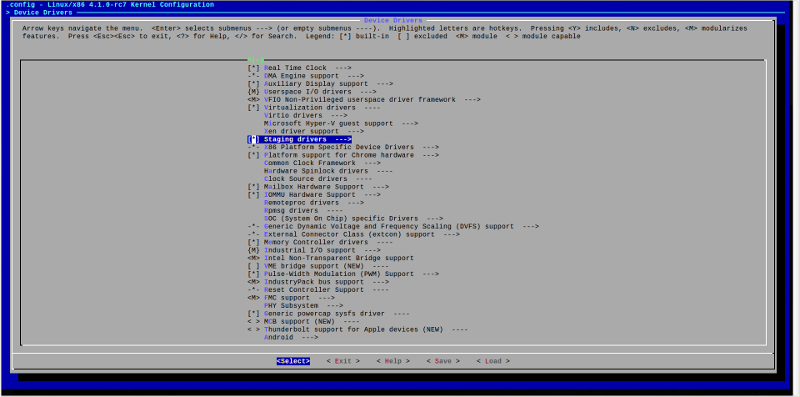Toggle VFIO Non-Privileged userspace driver module state
The width and height of the screenshot is (800, 397).
tap(254, 100)
